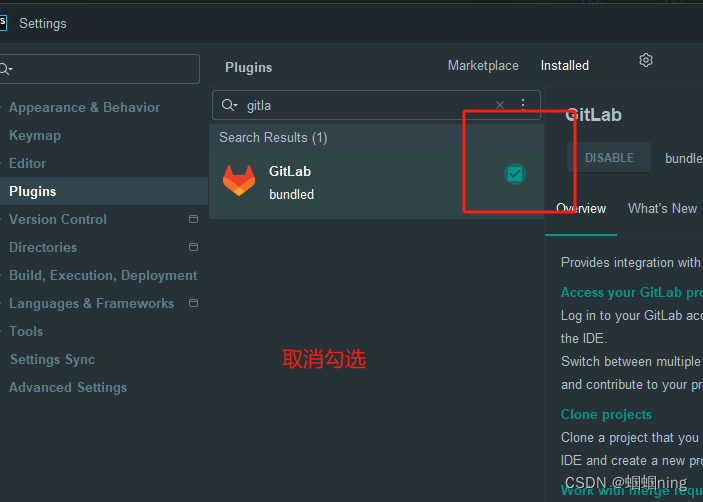Image resolution: width=703 pixels, height=502 pixels.
Task: Open the Overview tab
Action: (581, 208)
